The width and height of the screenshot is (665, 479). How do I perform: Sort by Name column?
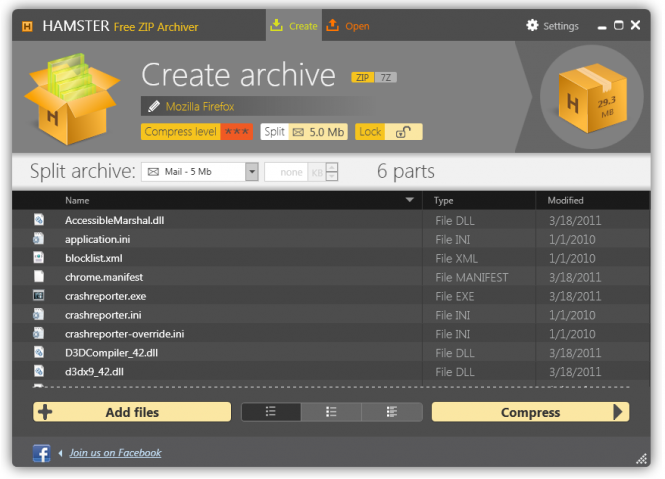[x=77, y=201]
